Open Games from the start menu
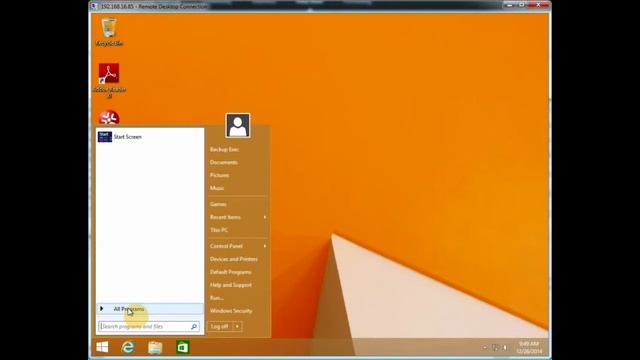 (x=218, y=204)
